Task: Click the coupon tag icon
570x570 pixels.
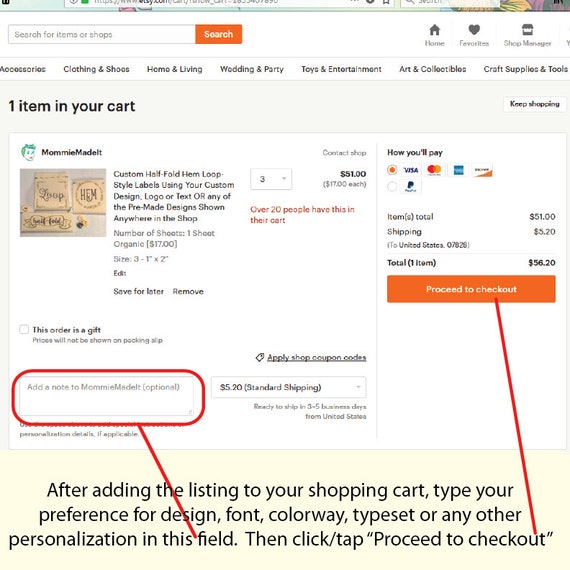Action: (x=260, y=357)
